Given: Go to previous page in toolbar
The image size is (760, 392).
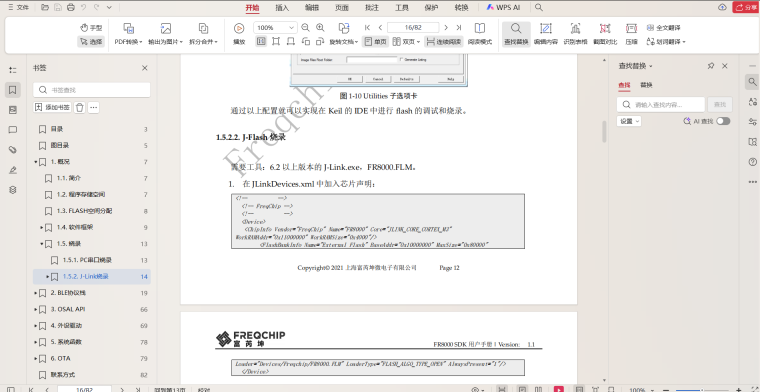Looking at the screenshot, I should click(x=380, y=28).
